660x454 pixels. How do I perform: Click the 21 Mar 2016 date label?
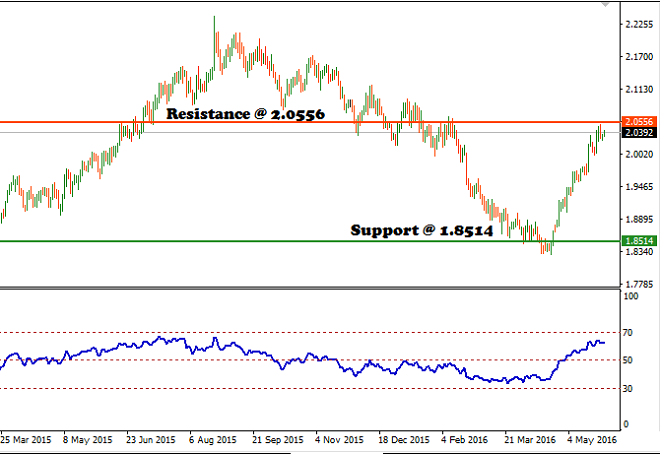tap(530, 440)
